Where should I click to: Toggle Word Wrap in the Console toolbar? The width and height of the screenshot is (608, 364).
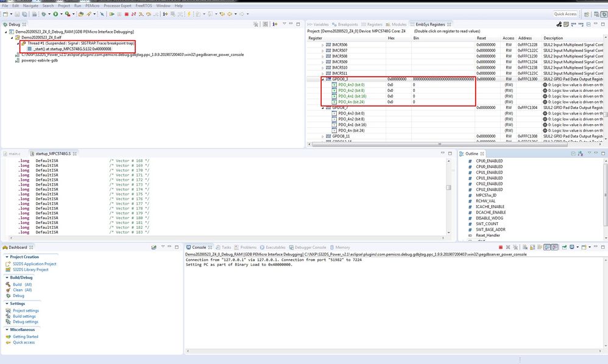pyautogui.click(x=540, y=247)
